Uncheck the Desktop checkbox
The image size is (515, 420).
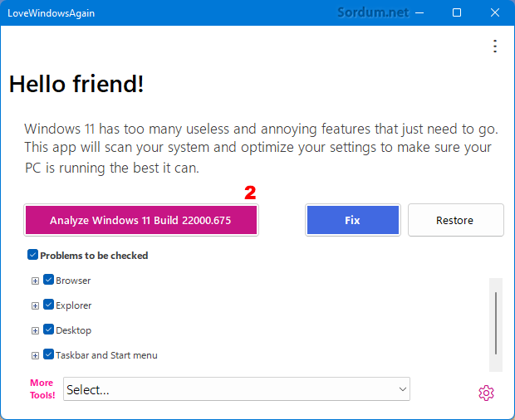(x=49, y=330)
